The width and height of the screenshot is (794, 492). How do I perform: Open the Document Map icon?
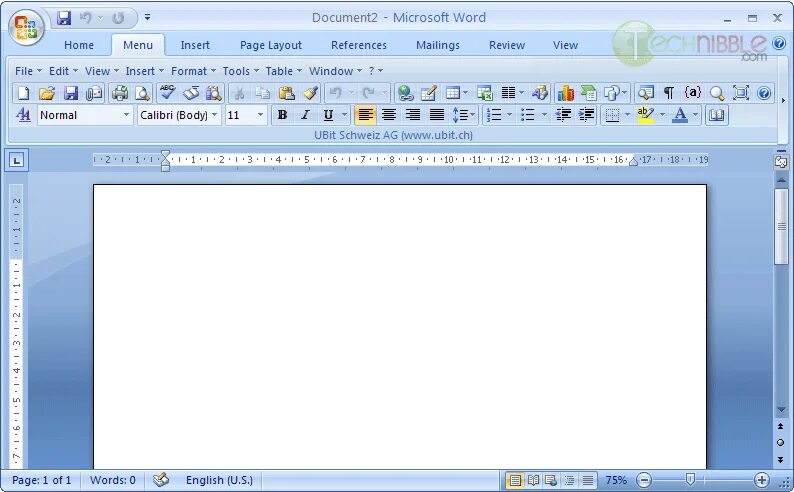tap(646, 93)
